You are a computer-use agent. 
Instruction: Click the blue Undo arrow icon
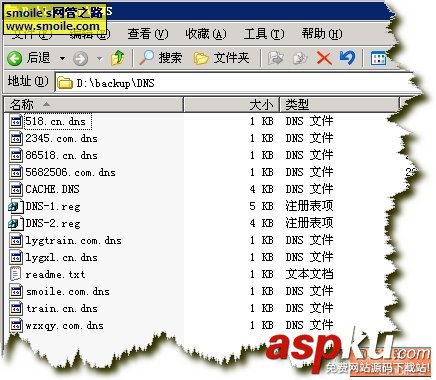tap(347, 58)
